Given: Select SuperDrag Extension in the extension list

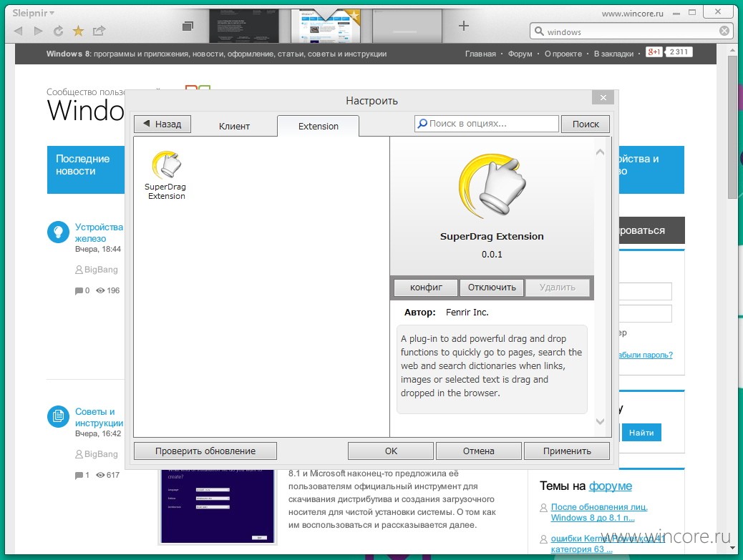Looking at the screenshot, I should click(x=165, y=175).
